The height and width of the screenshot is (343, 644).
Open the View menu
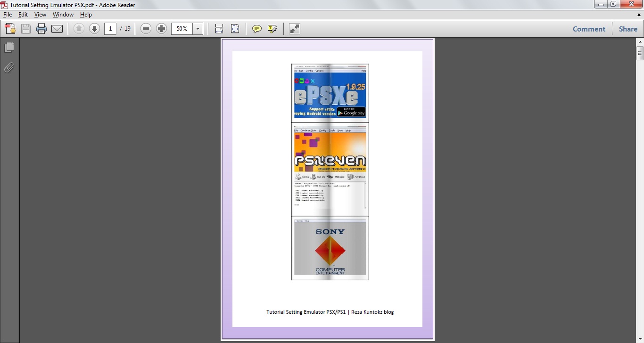tap(40, 15)
